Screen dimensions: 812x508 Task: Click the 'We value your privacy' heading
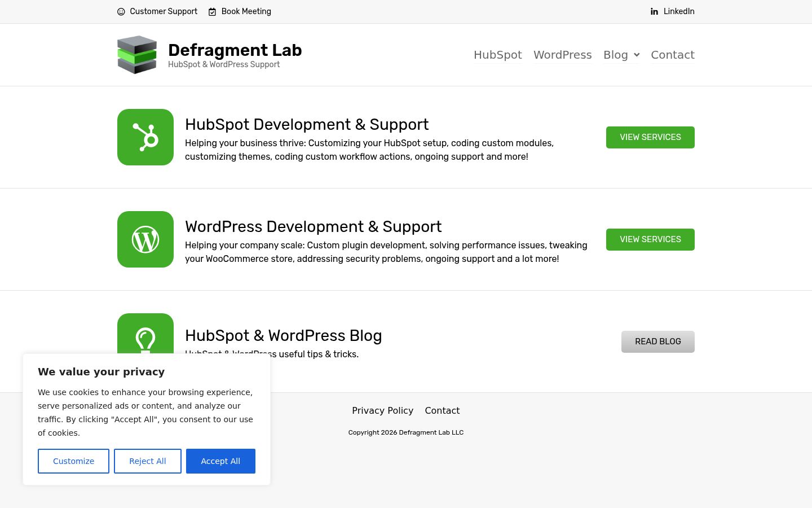tap(101, 371)
